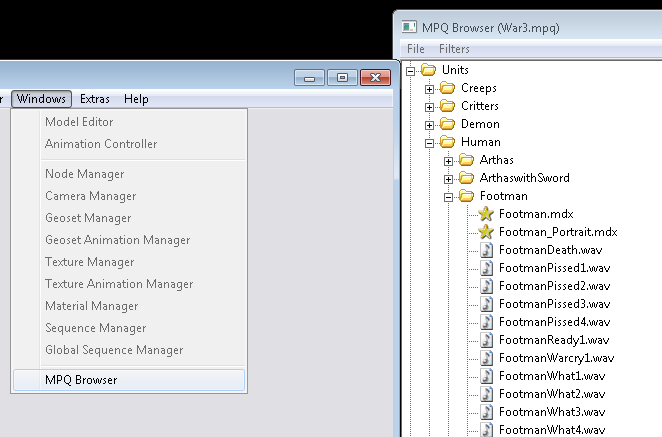Open the File menu in MPQ Browser
This screenshot has width=662, height=437.
pyautogui.click(x=415, y=49)
